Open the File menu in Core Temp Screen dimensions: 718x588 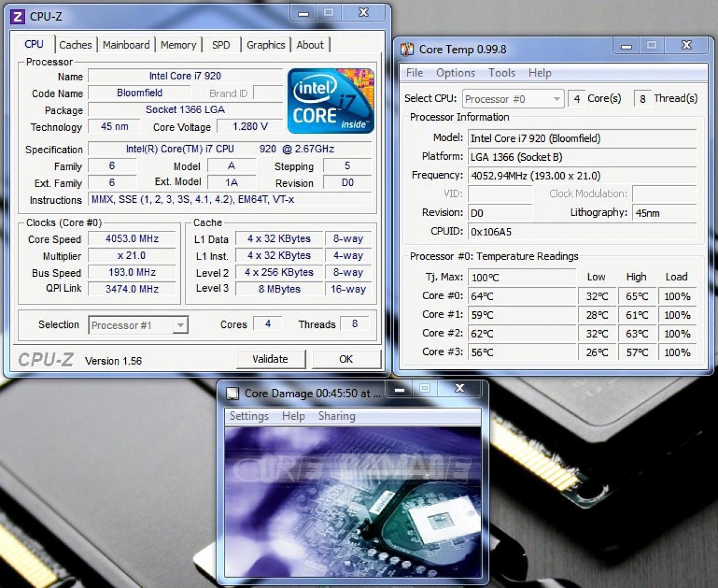pyautogui.click(x=414, y=73)
